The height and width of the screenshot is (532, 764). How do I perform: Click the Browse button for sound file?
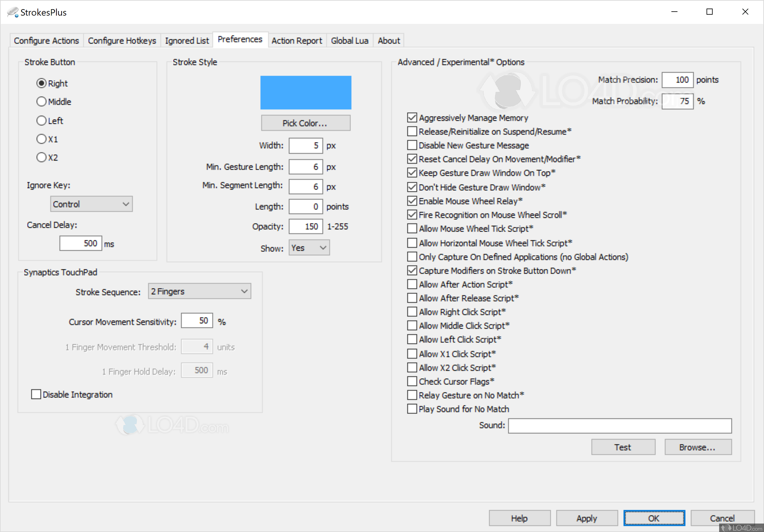click(698, 447)
